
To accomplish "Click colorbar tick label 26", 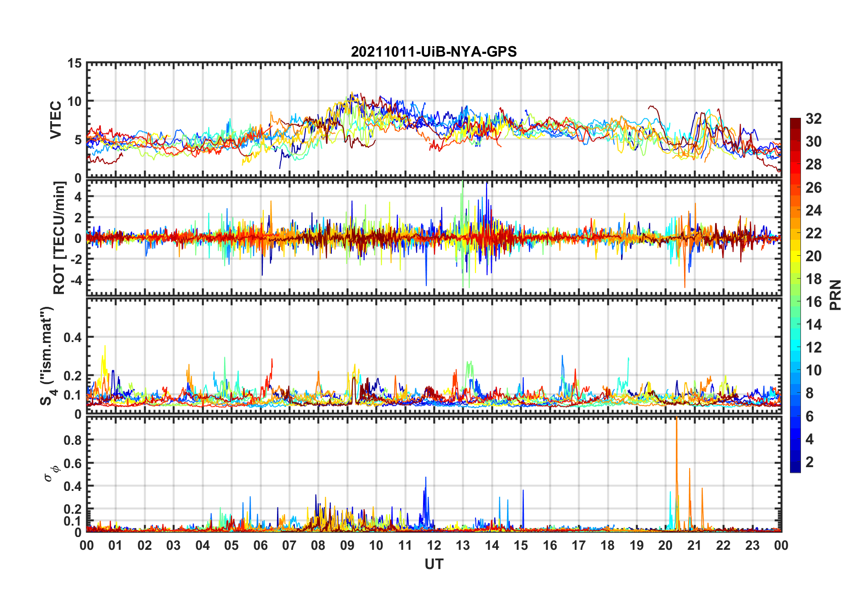I will [x=814, y=187].
